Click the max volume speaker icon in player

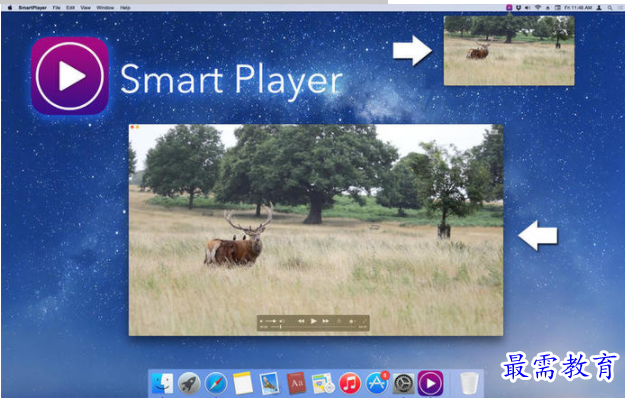[x=282, y=321]
